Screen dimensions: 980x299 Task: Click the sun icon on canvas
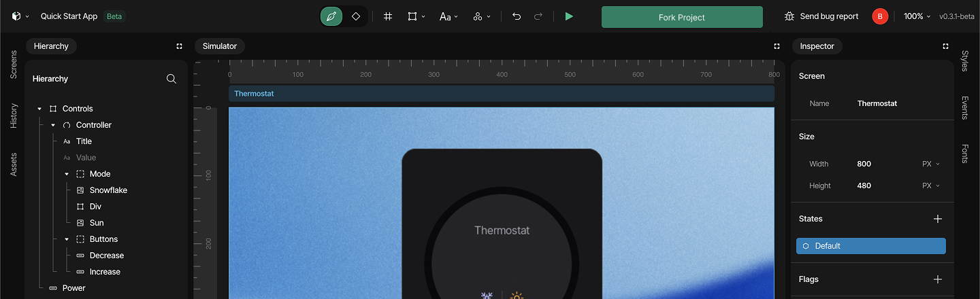point(517,296)
